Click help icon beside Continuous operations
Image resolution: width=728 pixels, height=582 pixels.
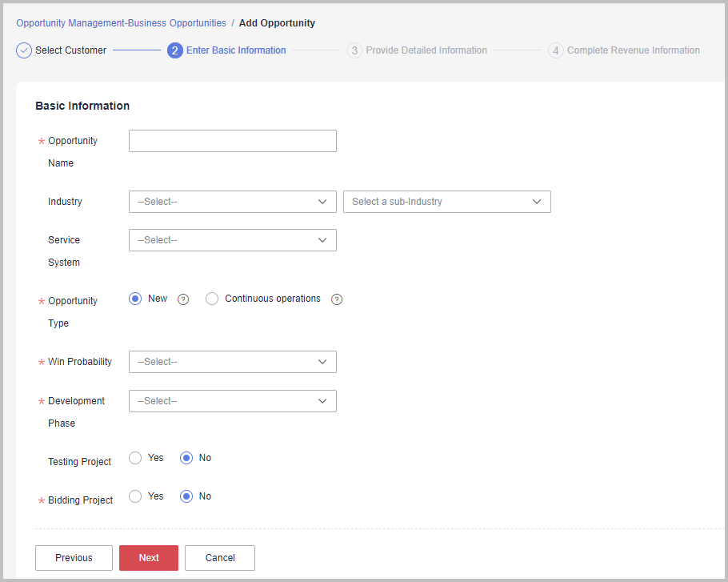pos(337,299)
